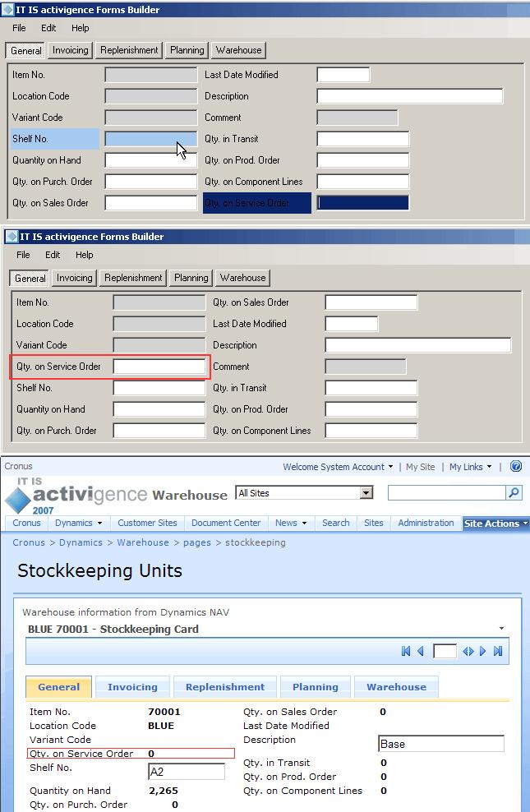The image size is (530, 812).
Task: Select Warehouse tab in upper Forms Builder window
Action: point(238,50)
